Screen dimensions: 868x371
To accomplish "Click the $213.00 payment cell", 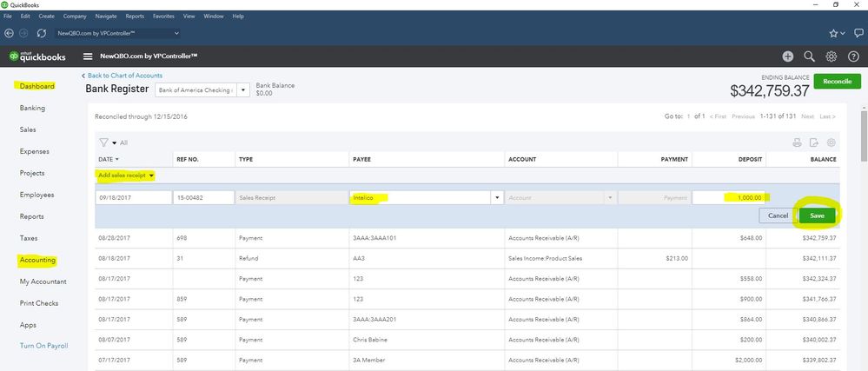I will click(x=677, y=259).
